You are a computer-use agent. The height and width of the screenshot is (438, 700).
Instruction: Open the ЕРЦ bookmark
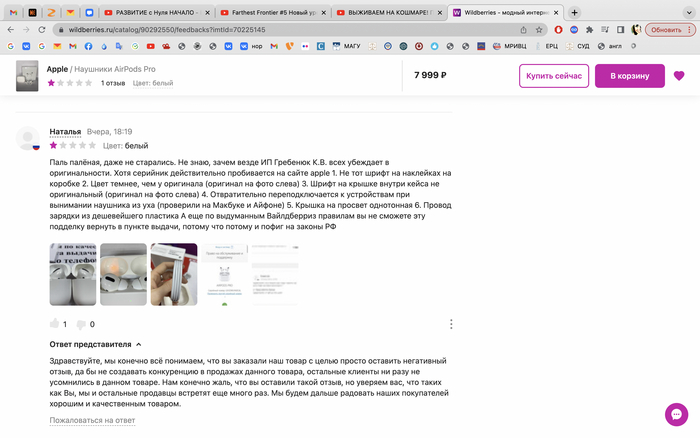pos(546,46)
